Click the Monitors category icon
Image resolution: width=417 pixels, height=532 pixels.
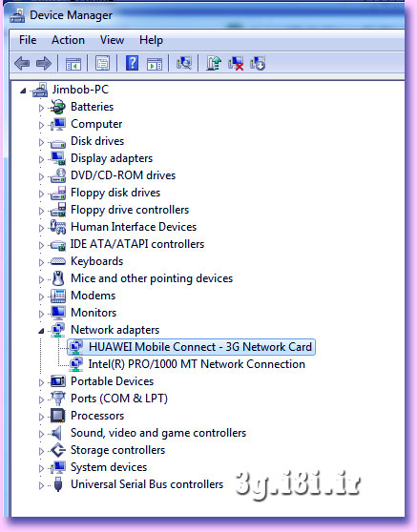(58, 313)
